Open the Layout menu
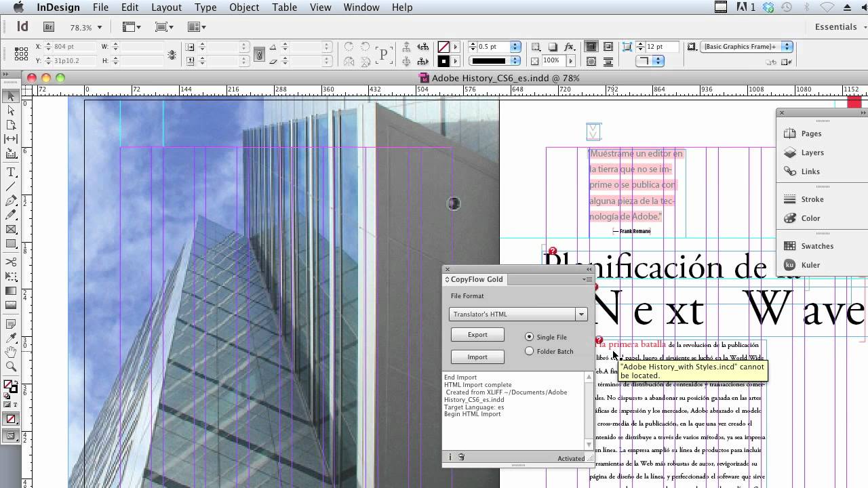Viewport: 868px width, 488px height. pyautogui.click(x=166, y=7)
